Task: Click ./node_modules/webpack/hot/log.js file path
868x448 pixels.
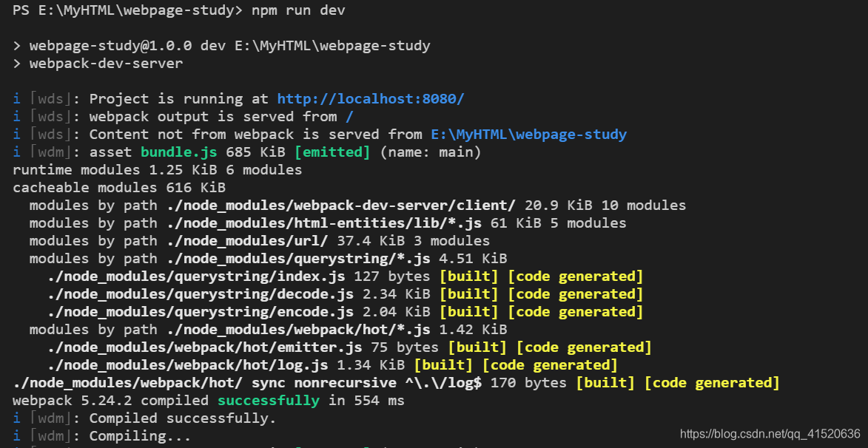Action: (x=188, y=364)
